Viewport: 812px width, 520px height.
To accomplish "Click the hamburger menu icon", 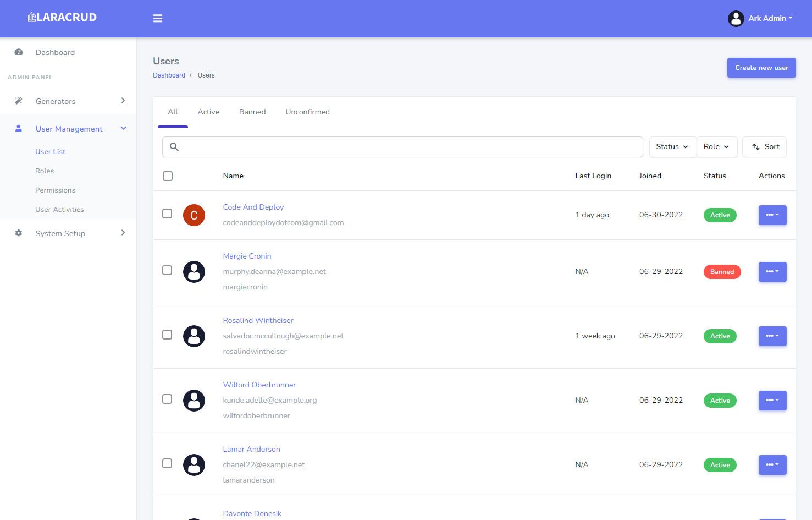I will click(158, 19).
